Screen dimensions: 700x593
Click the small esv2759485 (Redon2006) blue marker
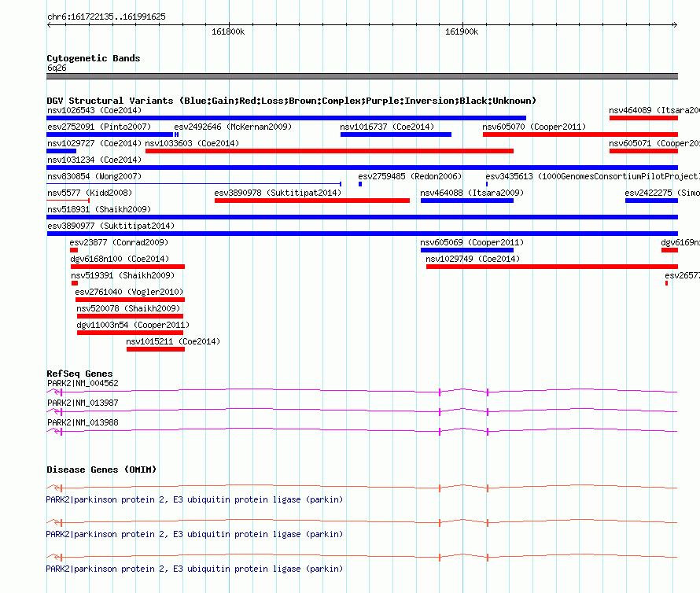[x=360, y=184]
